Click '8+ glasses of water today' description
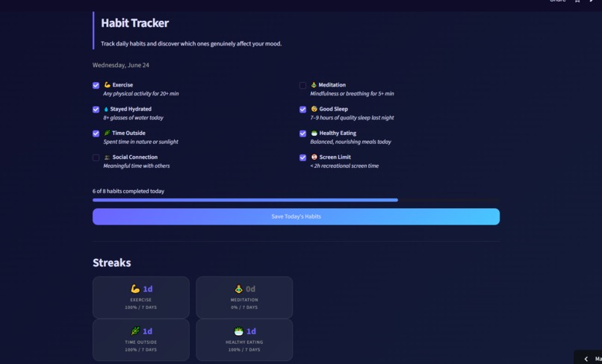 pos(133,118)
